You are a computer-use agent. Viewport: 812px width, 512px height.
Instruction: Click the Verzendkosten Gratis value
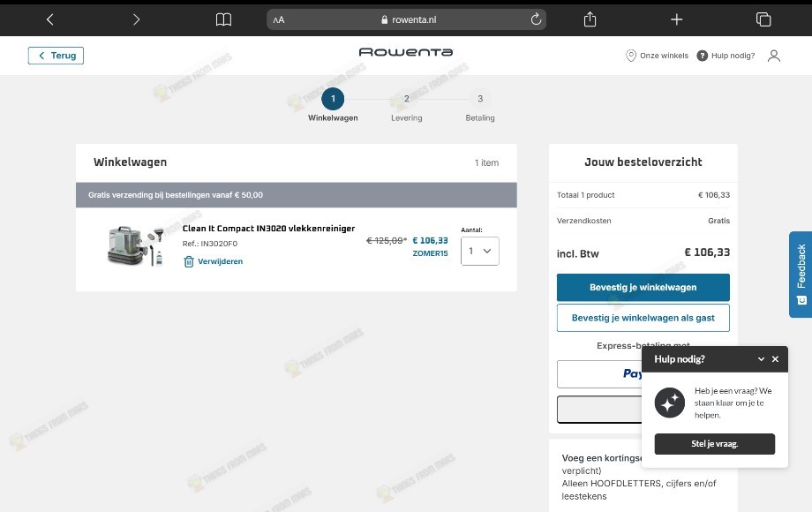[718, 221]
